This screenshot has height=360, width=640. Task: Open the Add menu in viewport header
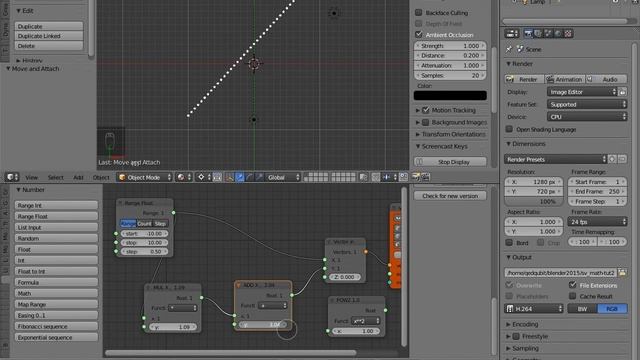click(x=78, y=177)
